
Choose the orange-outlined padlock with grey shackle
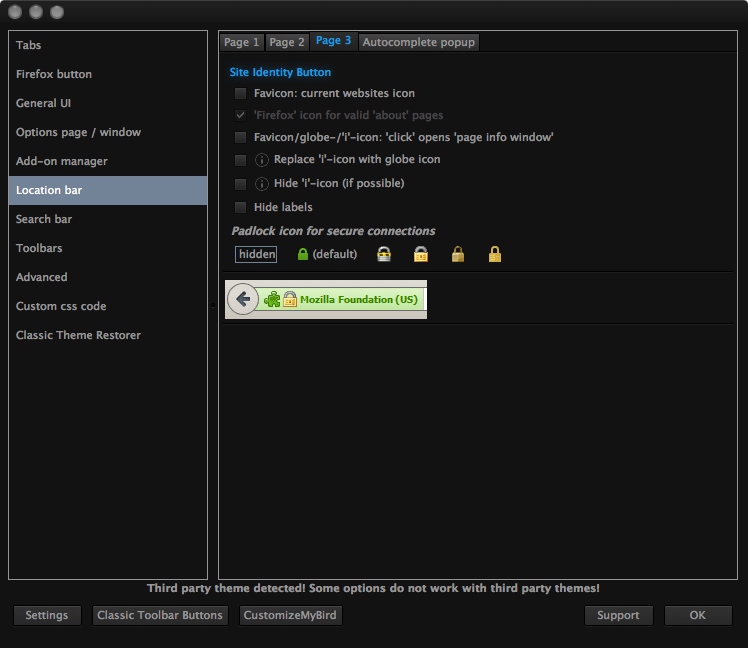click(x=421, y=254)
